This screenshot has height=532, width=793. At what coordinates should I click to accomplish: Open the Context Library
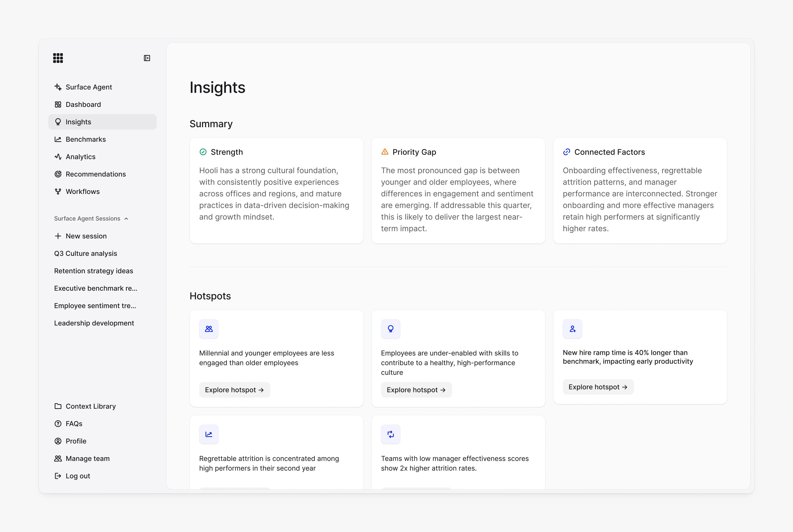tap(103, 406)
